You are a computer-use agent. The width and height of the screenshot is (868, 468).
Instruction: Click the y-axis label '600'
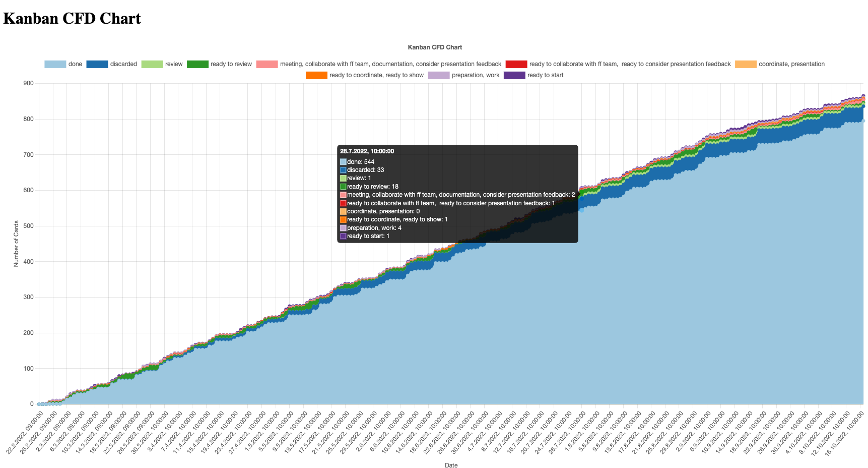point(28,190)
